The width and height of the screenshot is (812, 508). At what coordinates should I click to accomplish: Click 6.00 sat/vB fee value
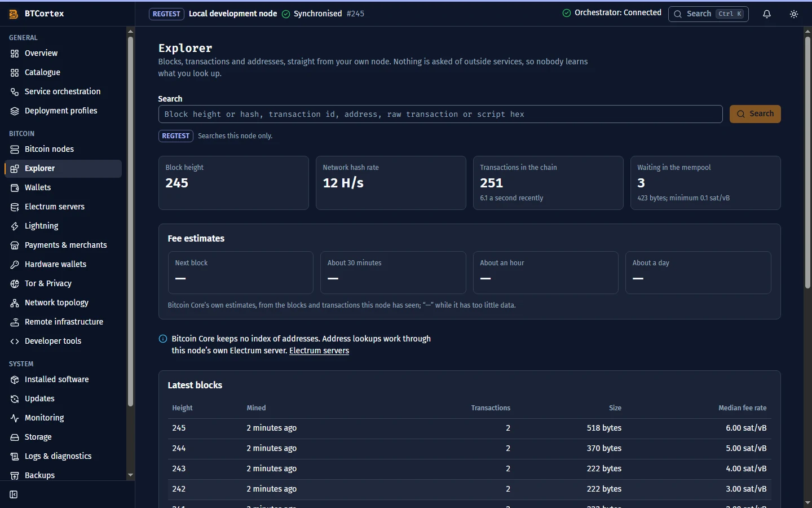746,428
